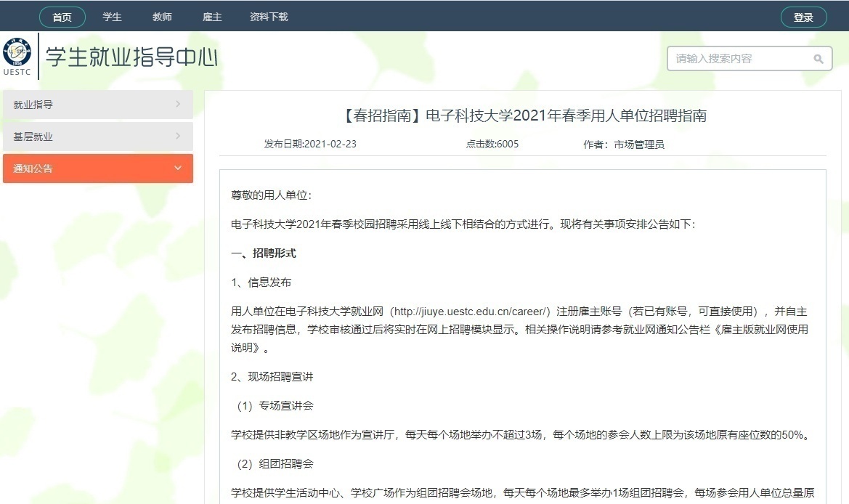Image resolution: width=849 pixels, height=504 pixels.
Task: Click the down chevron on 通知公告
Action: pos(177,168)
